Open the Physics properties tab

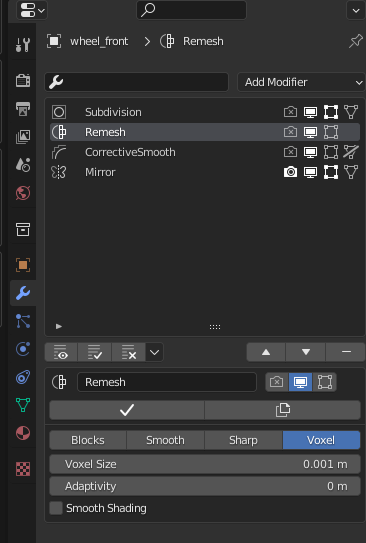[x=23, y=349]
